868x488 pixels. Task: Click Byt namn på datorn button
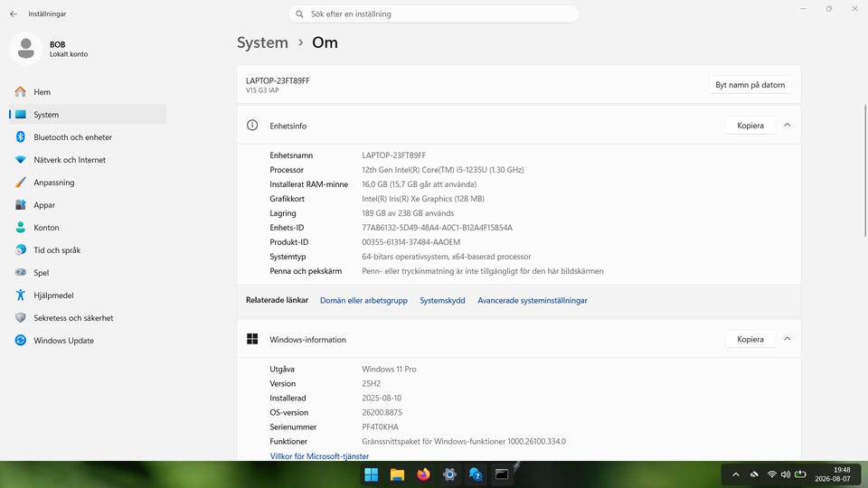click(750, 85)
